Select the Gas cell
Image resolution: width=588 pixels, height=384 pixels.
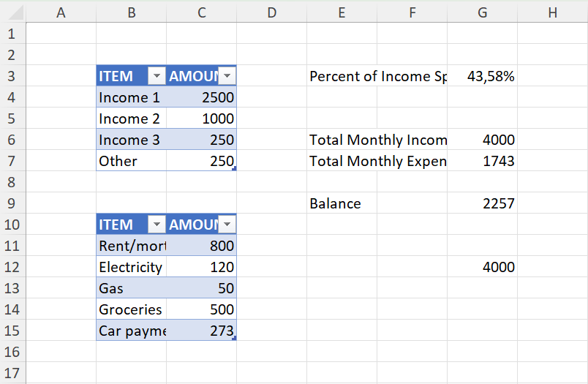pyautogui.click(x=131, y=288)
